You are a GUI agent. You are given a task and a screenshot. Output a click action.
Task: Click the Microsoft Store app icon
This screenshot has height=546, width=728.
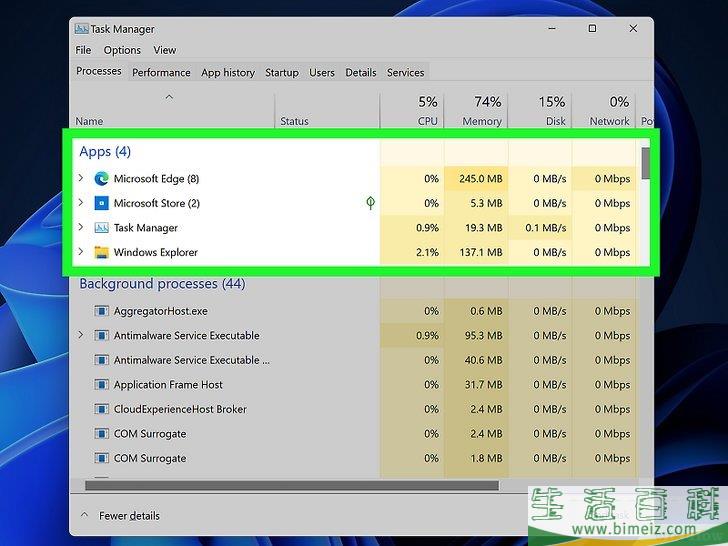coord(101,203)
